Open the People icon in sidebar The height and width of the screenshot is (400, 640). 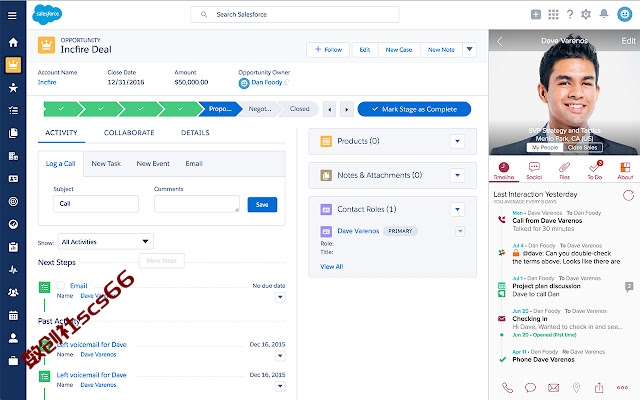[x=13, y=338]
